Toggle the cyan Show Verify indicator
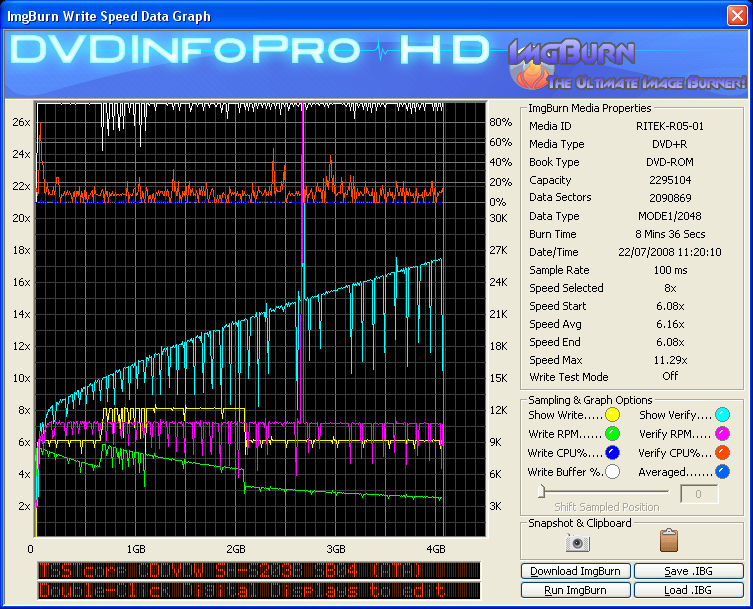Viewport: 753px width, 609px height. (722, 414)
